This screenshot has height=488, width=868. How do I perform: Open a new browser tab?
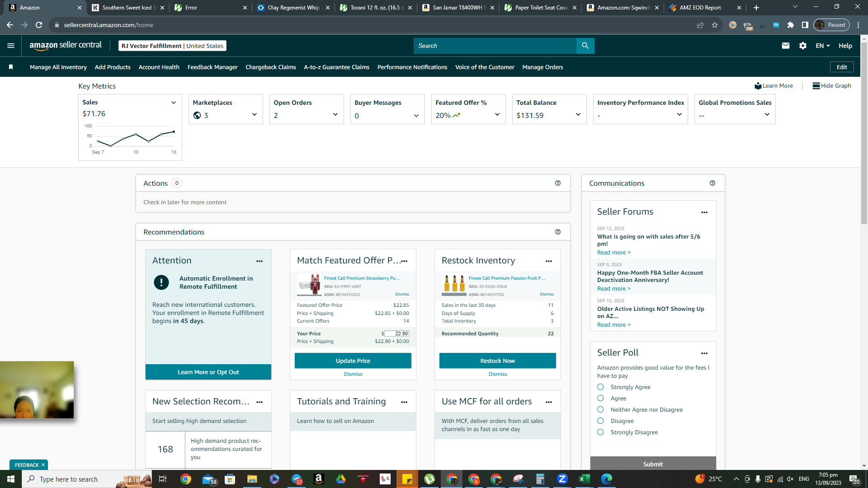click(756, 8)
